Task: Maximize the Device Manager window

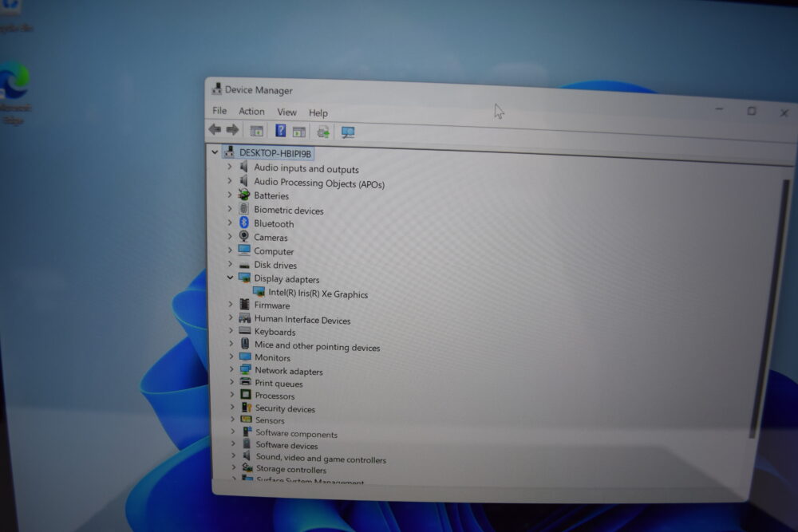Action: [751, 111]
